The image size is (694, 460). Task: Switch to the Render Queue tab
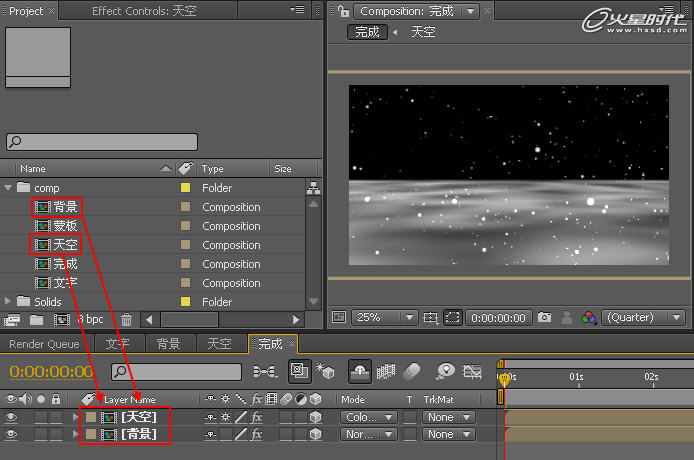tap(44, 344)
